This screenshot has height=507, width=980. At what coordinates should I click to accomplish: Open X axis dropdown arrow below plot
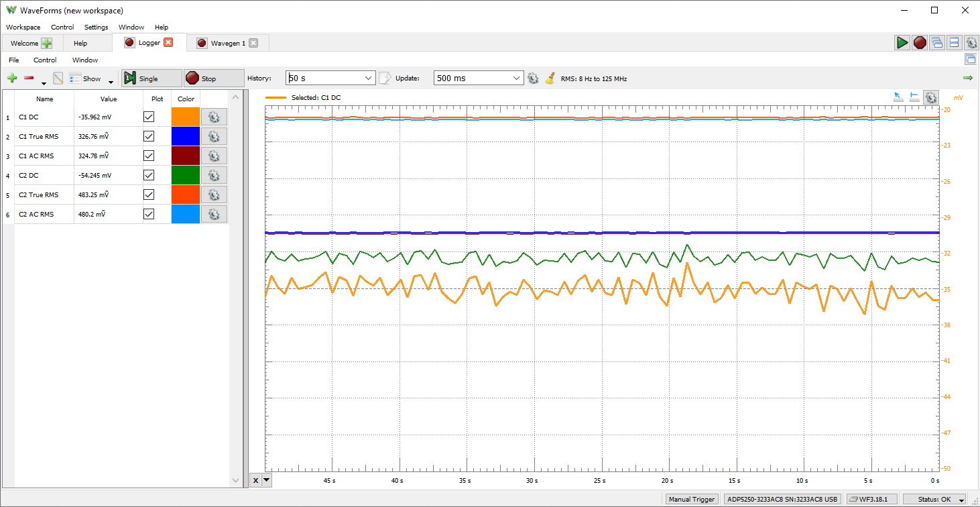coord(267,480)
